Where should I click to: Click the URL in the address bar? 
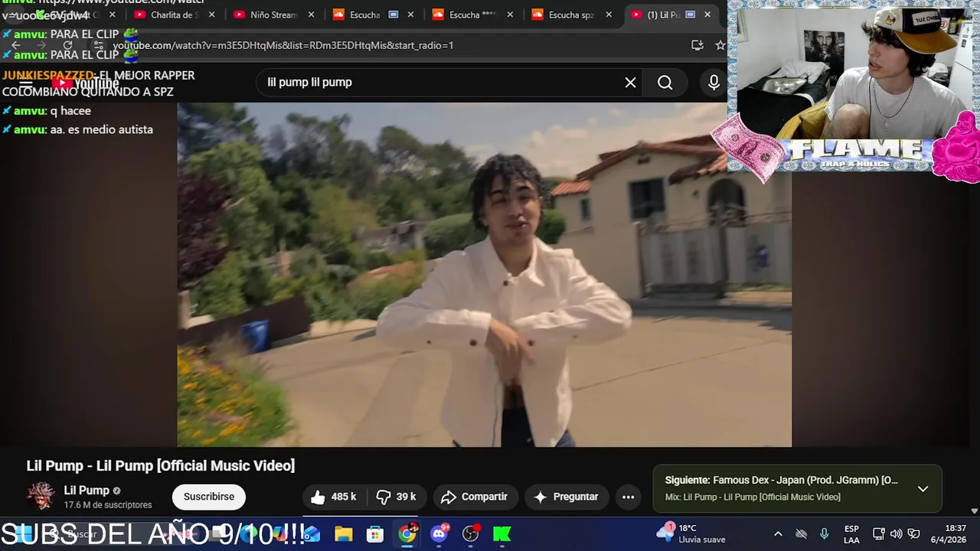pos(283,45)
